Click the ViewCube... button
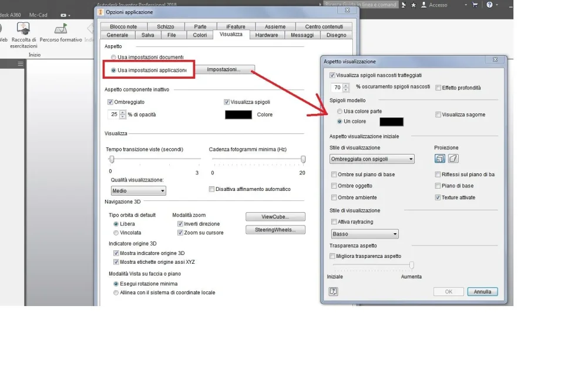Viewport: 588px width, 376px height. pos(275,217)
